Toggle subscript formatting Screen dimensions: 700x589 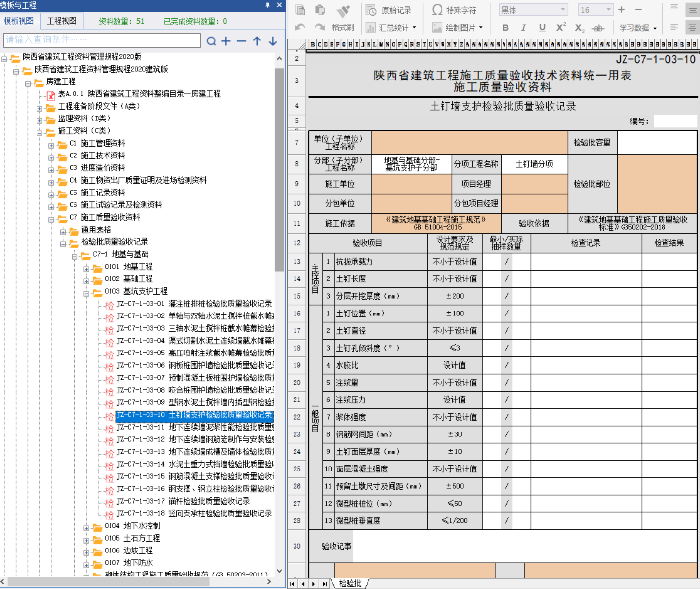coord(580,28)
